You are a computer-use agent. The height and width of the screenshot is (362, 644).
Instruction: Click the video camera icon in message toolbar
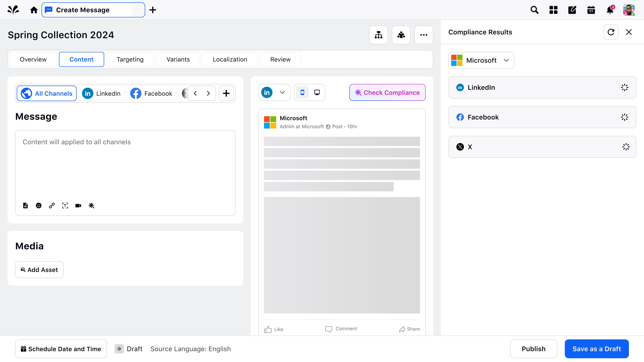tap(78, 206)
